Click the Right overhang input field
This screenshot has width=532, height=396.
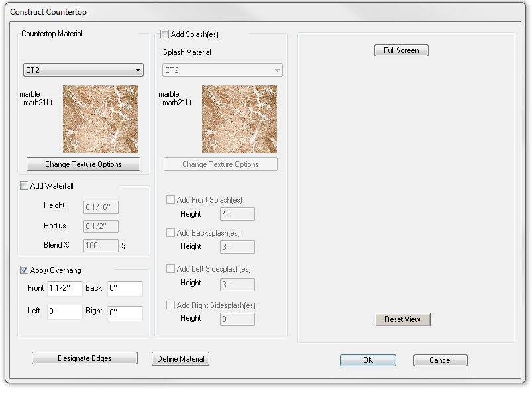point(125,313)
